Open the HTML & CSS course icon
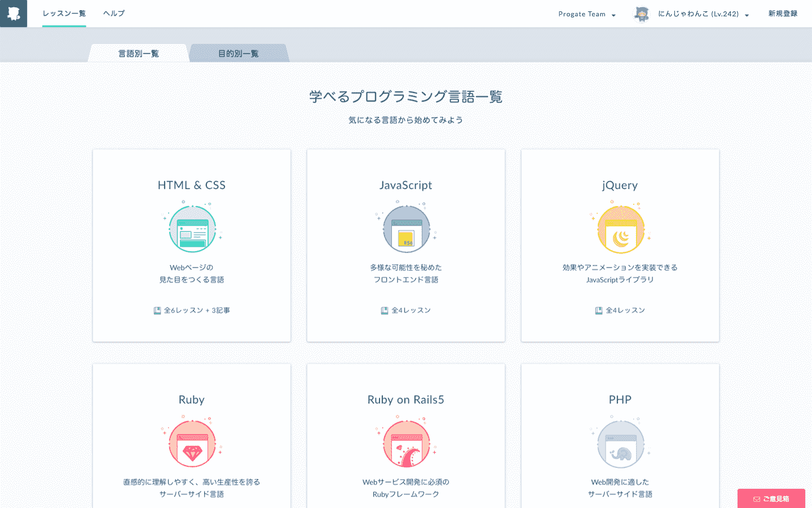Image resolution: width=812 pixels, height=508 pixels. click(x=192, y=229)
